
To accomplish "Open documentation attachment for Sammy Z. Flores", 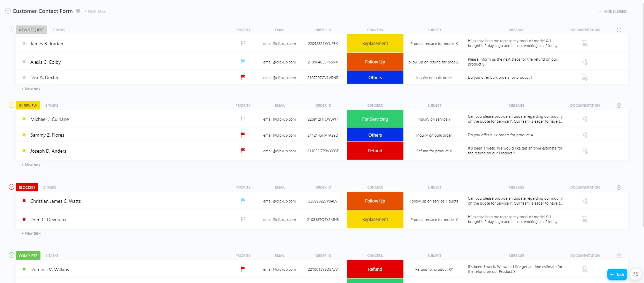I will [x=585, y=135].
